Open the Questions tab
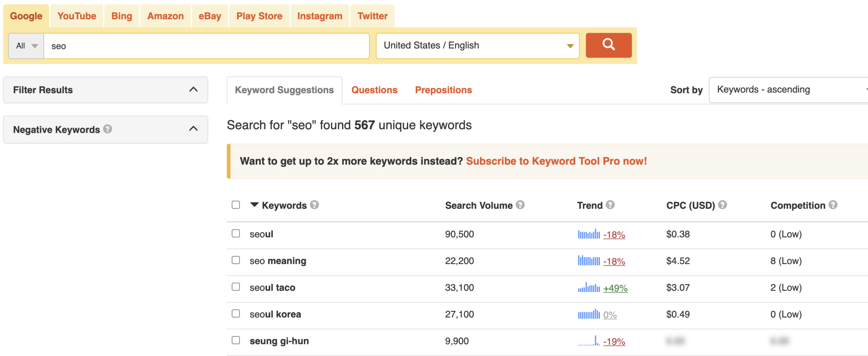 coord(374,90)
